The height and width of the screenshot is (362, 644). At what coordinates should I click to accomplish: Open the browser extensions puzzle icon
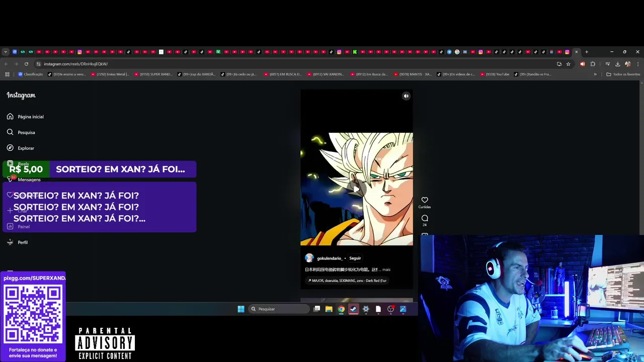pos(593,64)
